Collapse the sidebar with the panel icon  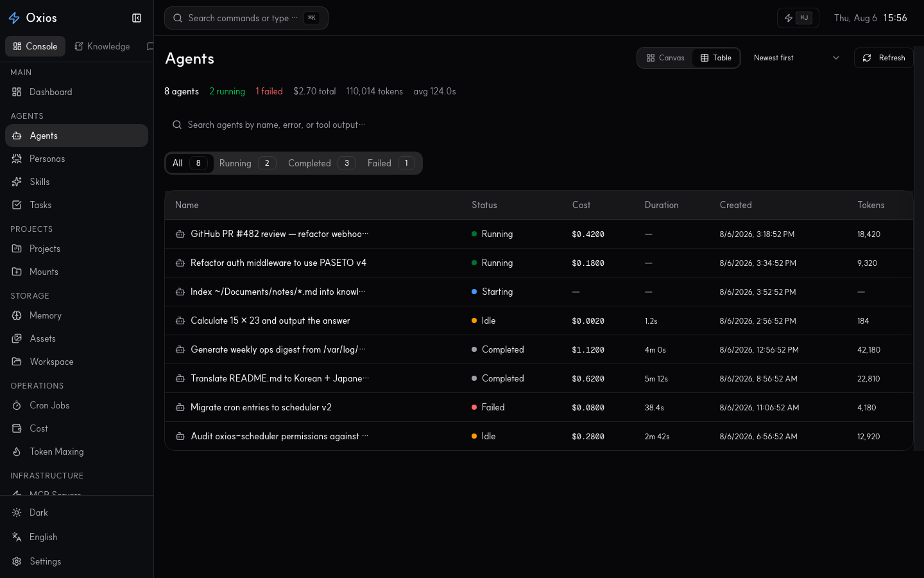click(x=137, y=18)
